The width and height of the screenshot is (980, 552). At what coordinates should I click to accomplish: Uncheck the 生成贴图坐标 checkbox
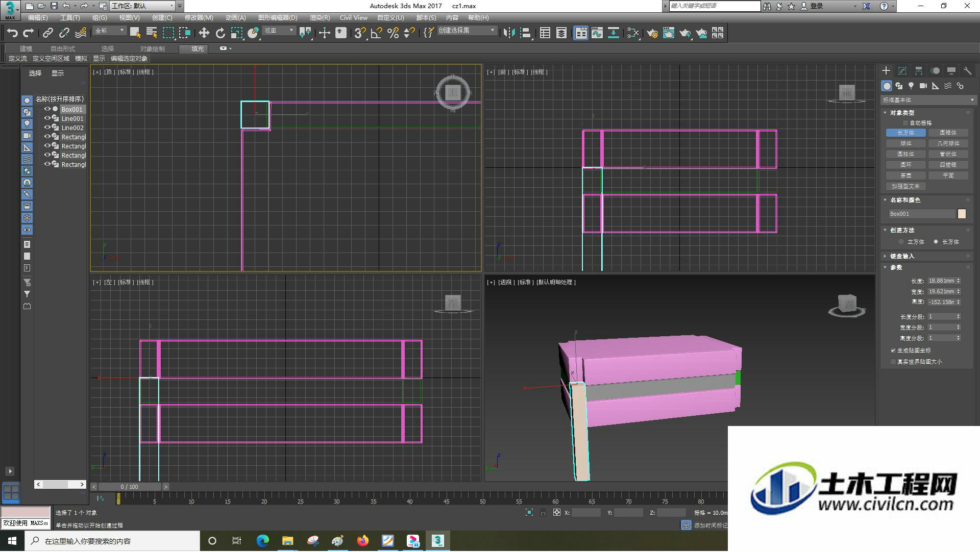893,350
